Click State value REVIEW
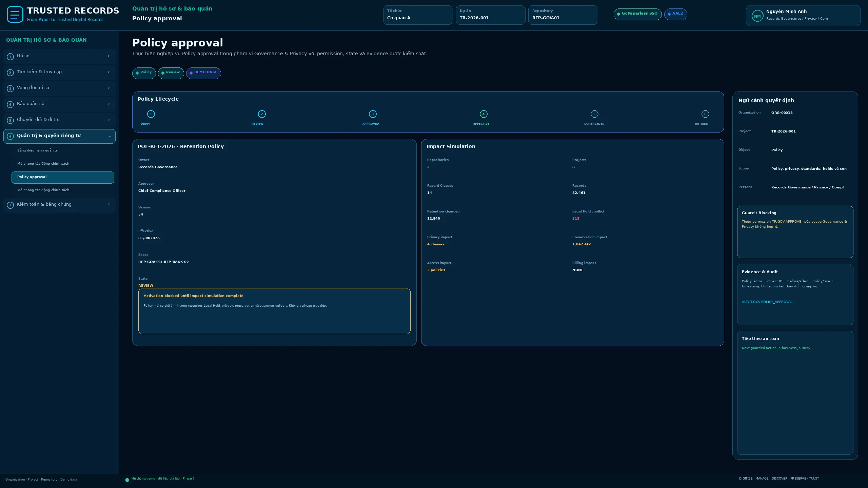This screenshot has width=868, height=488. (x=146, y=286)
